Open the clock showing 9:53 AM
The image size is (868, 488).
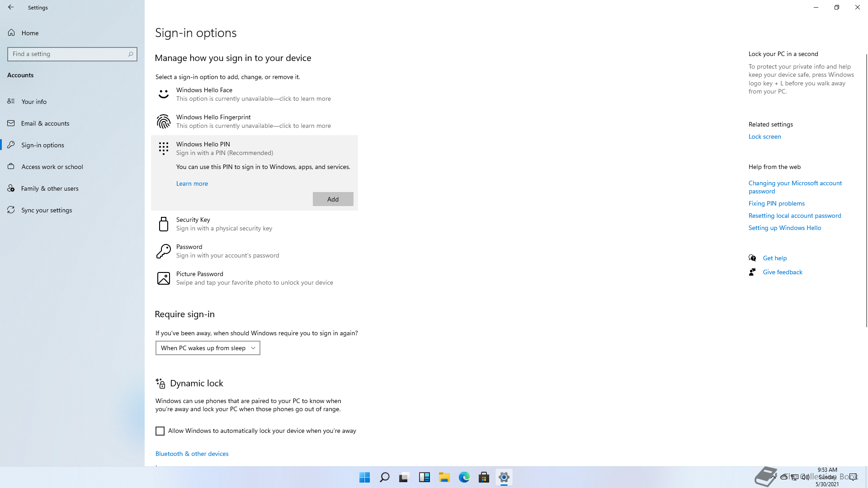(x=827, y=477)
